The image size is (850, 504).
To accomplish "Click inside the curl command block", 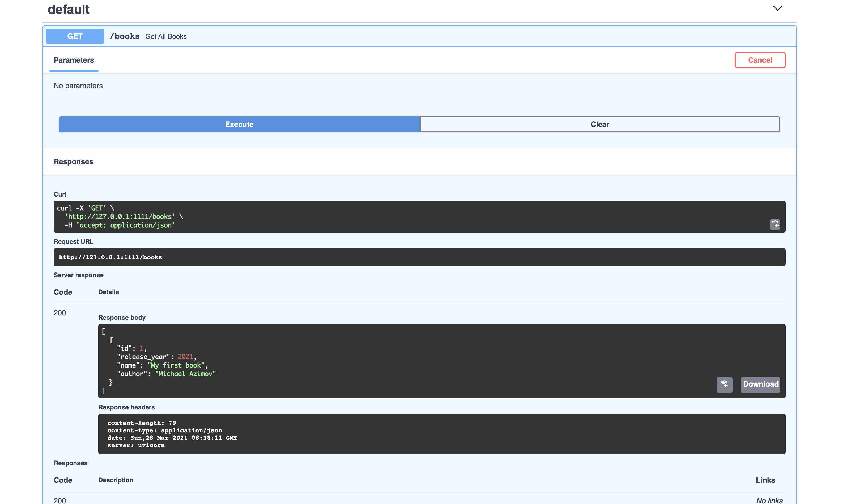I will (x=408, y=217).
